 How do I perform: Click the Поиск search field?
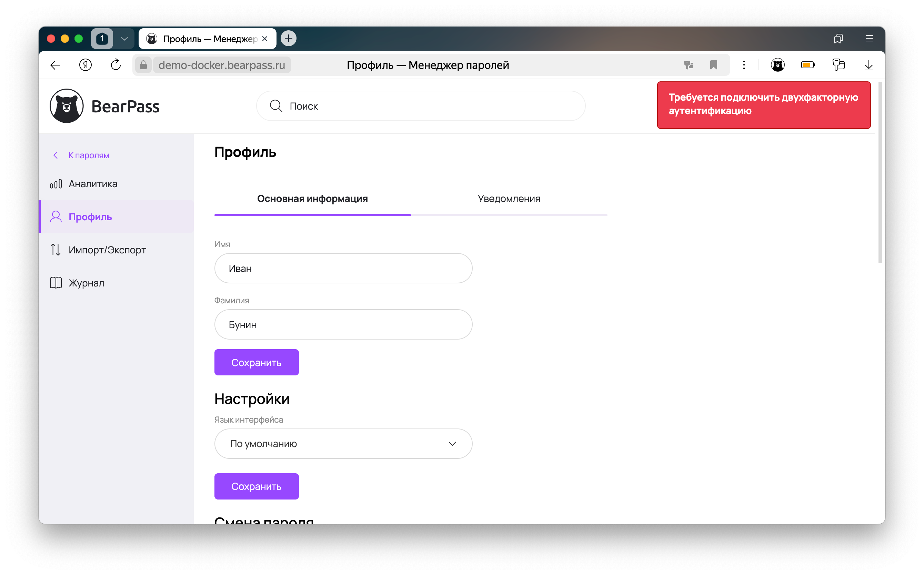coord(421,106)
